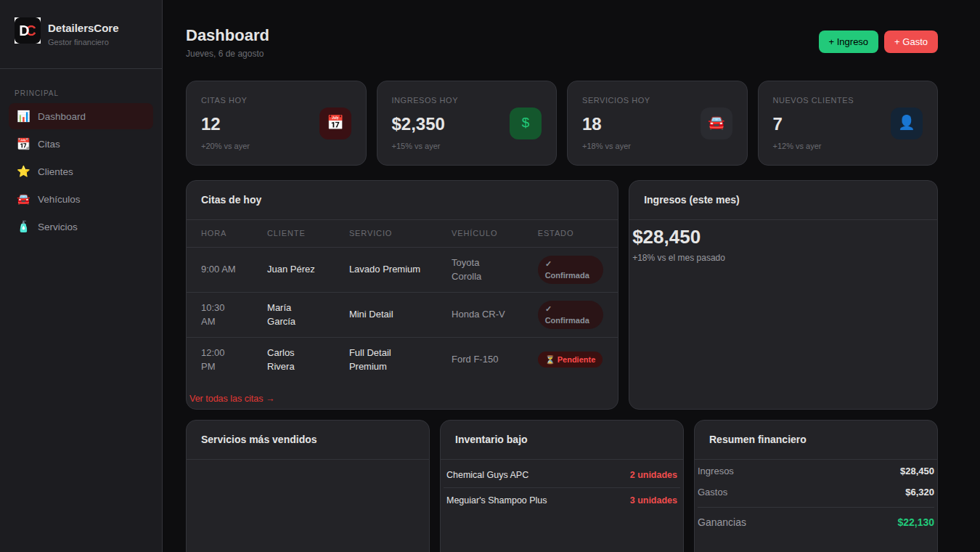
Task: Go to Citas in the sidebar
Action: click(x=81, y=144)
